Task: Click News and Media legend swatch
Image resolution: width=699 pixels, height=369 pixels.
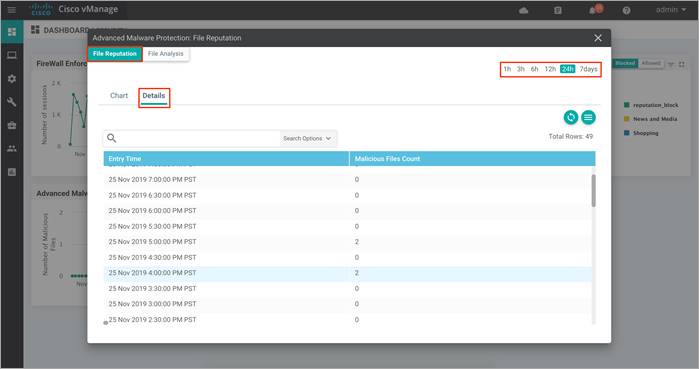Action: pos(626,119)
